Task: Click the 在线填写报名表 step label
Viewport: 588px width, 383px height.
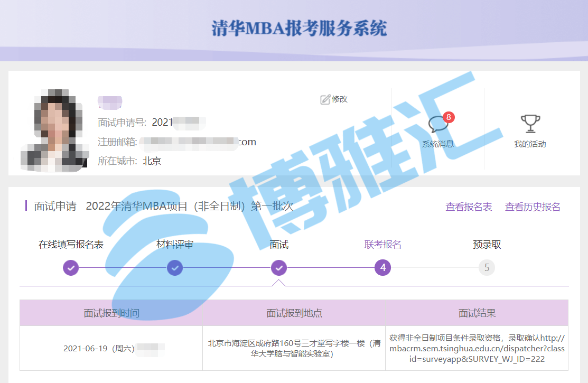Action: tap(71, 245)
